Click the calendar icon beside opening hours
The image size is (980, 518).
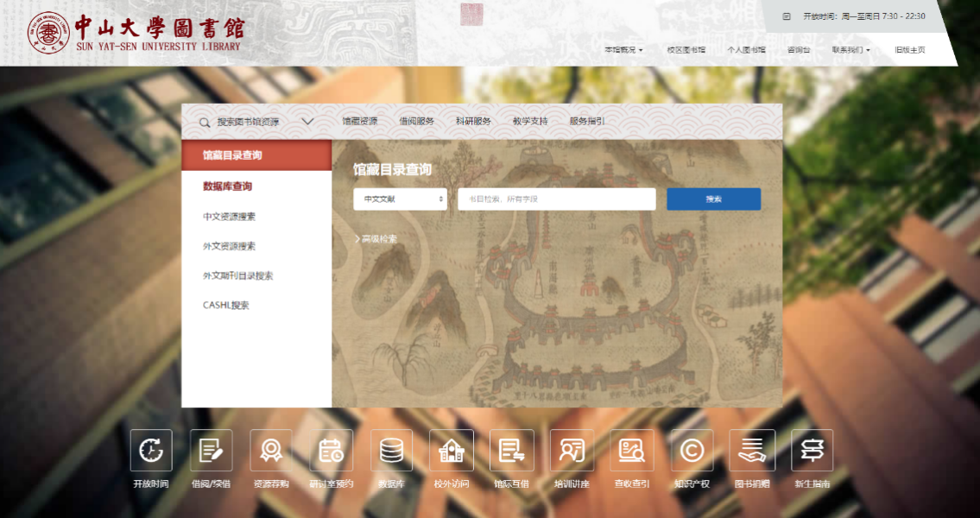[787, 16]
